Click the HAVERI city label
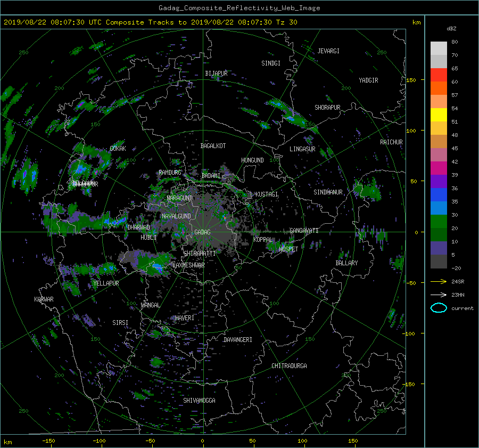479x448 pixels. click(x=185, y=319)
